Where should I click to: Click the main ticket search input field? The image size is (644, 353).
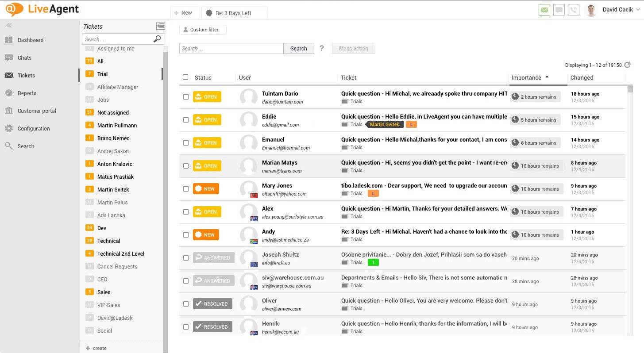(231, 48)
